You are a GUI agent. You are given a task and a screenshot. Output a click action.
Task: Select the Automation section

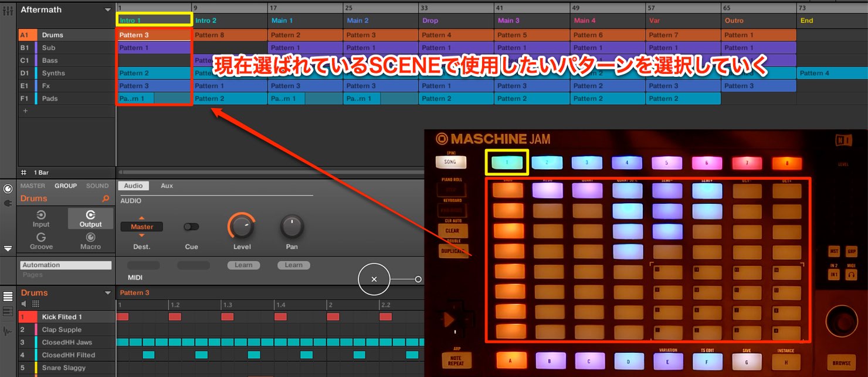(x=66, y=265)
